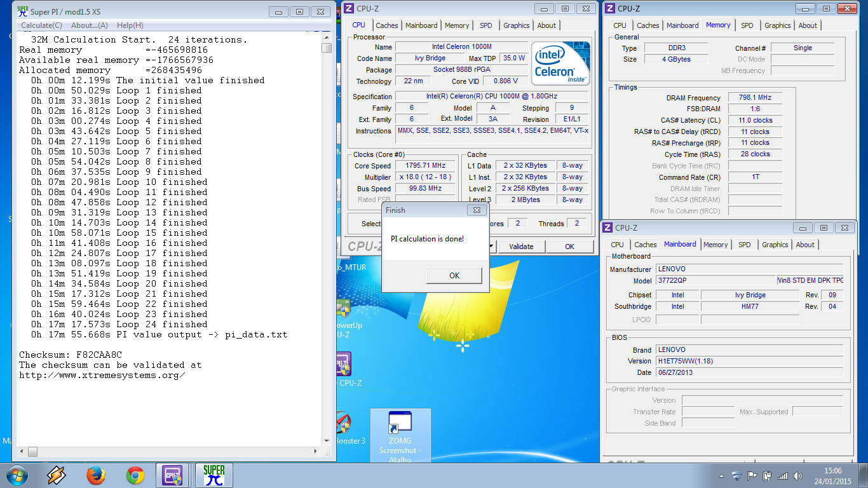
Task: Click the DRAM Frequency value '798.1 MHz'
Action: pos(755,98)
